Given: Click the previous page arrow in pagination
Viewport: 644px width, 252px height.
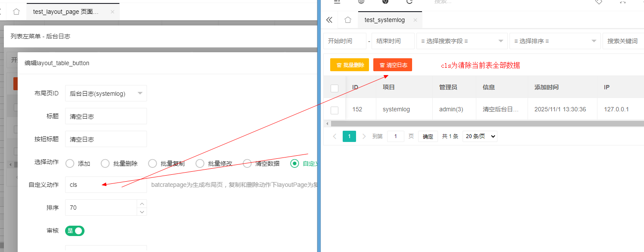Looking at the screenshot, I should click(x=335, y=136).
